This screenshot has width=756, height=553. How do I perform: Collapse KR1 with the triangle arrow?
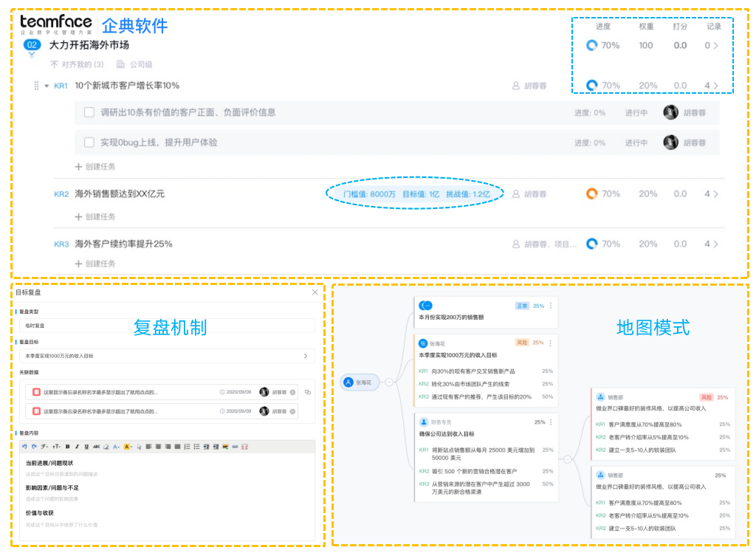(47, 86)
